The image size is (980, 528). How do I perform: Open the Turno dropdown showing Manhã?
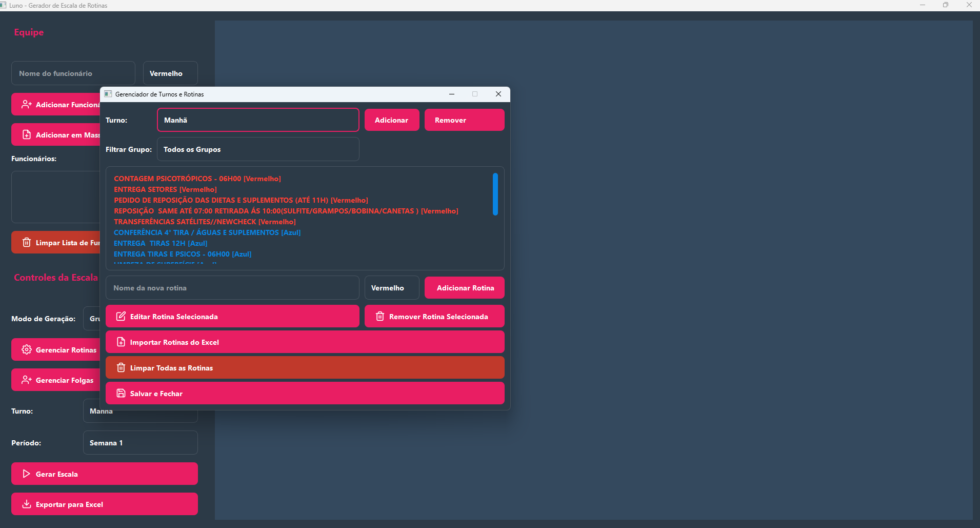coord(257,120)
